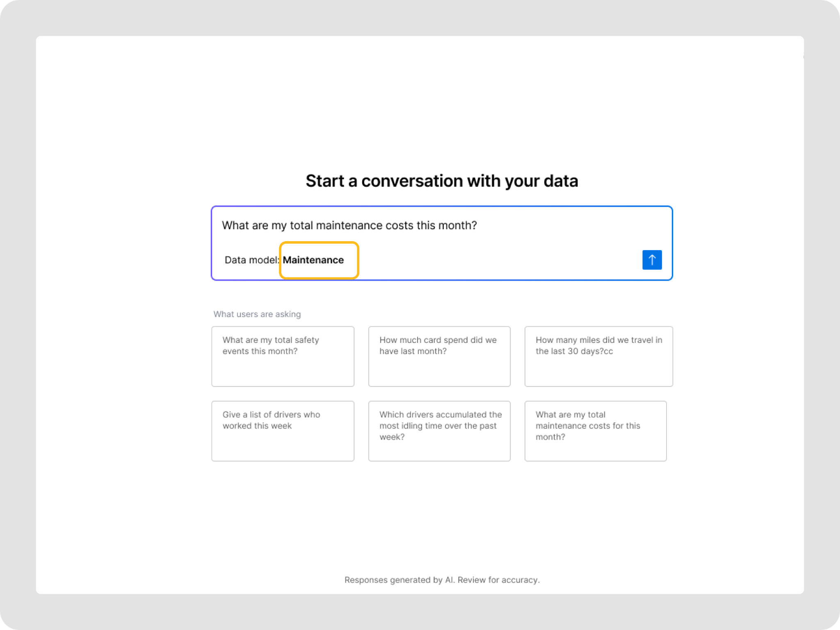The height and width of the screenshot is (630, 840).
Task: Choose the card spend last month suggestion
Action: click(x=439, y=356)
